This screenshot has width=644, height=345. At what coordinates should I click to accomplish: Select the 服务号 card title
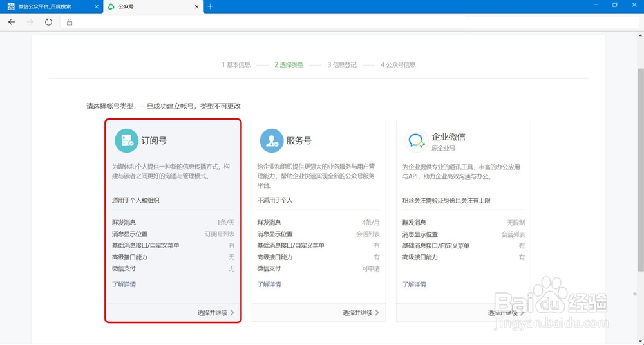coord(299,140)
